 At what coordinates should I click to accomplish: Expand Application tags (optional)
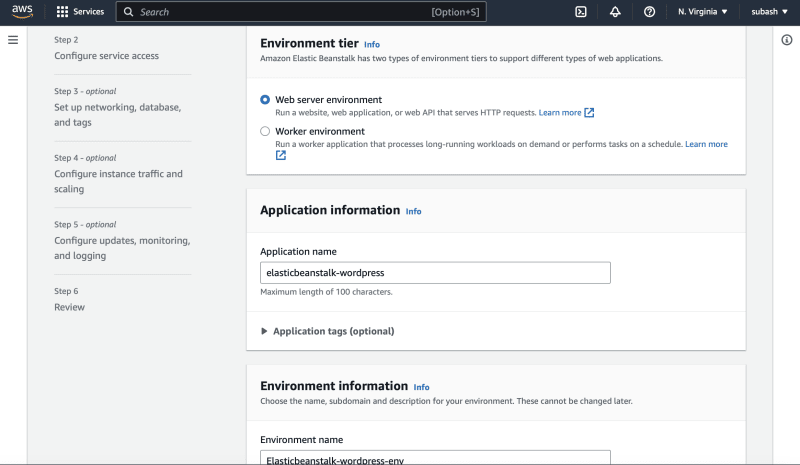coord(328,331)
